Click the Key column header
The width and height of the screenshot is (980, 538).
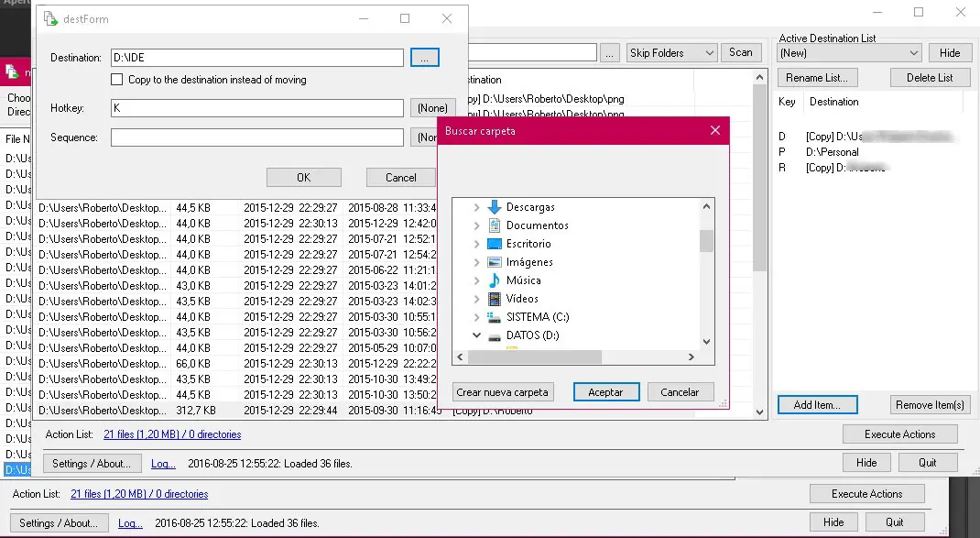pos(787,102)
